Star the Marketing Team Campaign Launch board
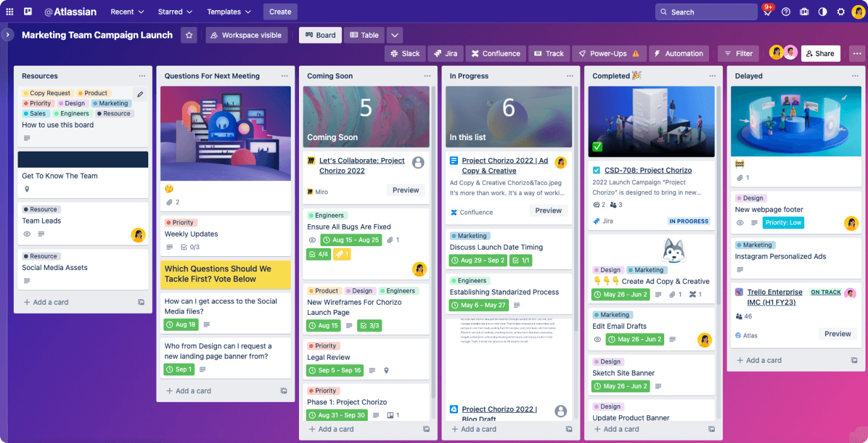 click(x=189, y=35)
